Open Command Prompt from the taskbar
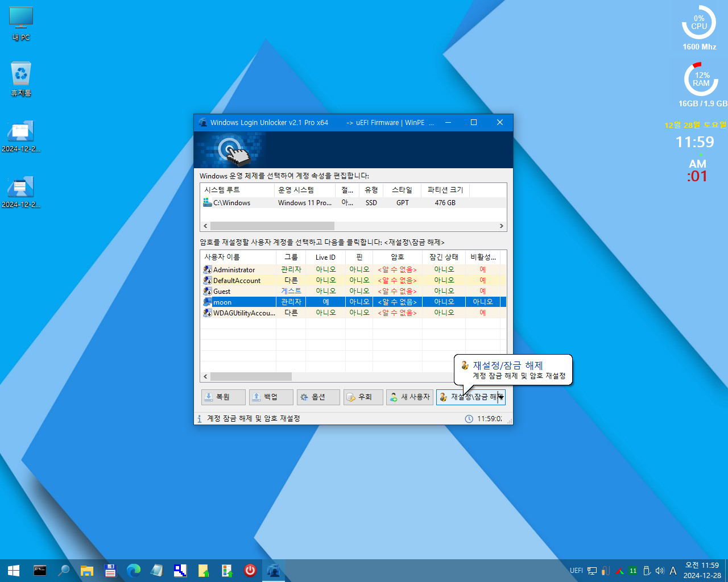728x582 pixels. coord(40,571)
